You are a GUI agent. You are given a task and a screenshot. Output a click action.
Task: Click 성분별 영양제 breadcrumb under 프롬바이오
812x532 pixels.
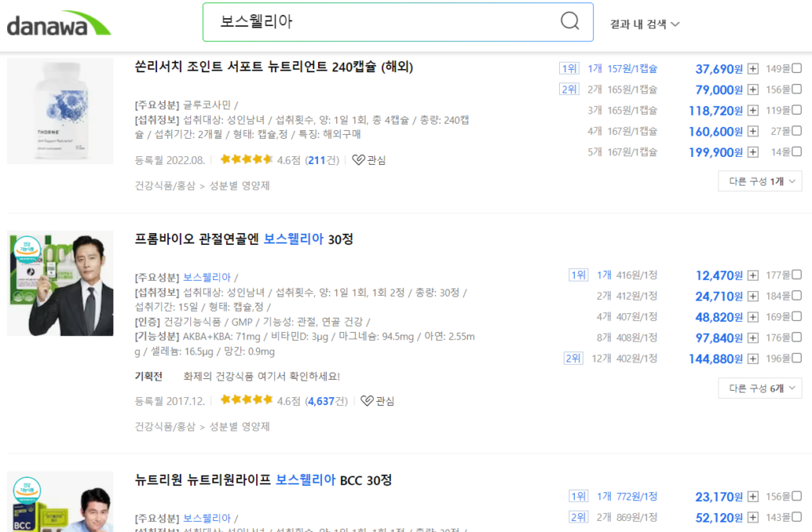[x=239, y=427]
